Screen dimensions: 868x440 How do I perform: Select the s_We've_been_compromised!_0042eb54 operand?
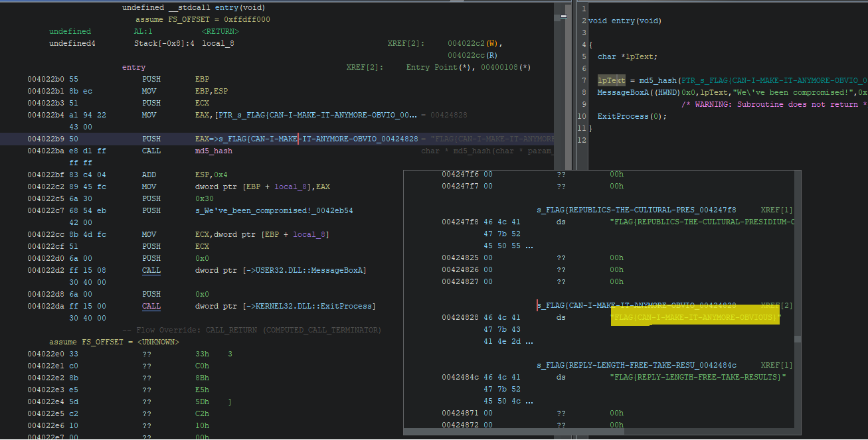pos(274,210)
